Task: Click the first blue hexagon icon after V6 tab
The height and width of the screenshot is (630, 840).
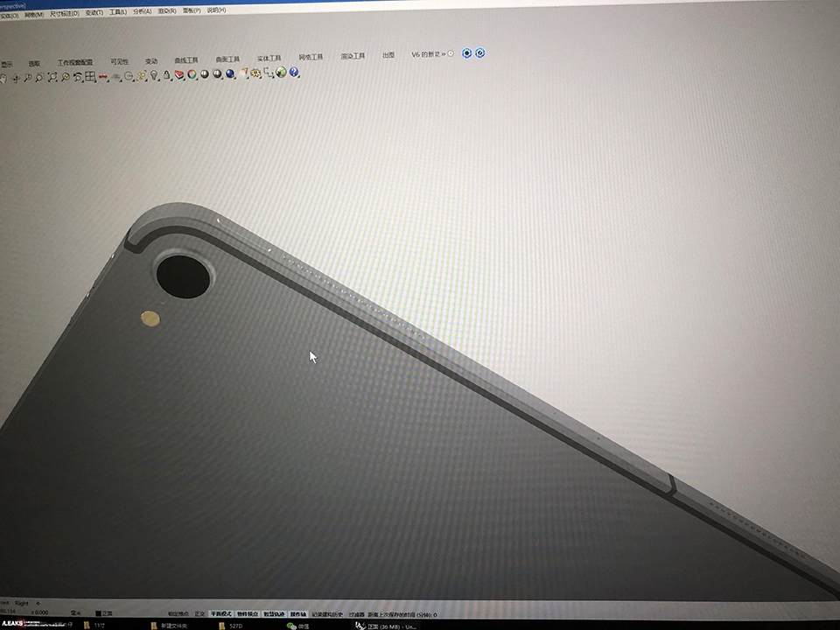Action: (466, 53)
